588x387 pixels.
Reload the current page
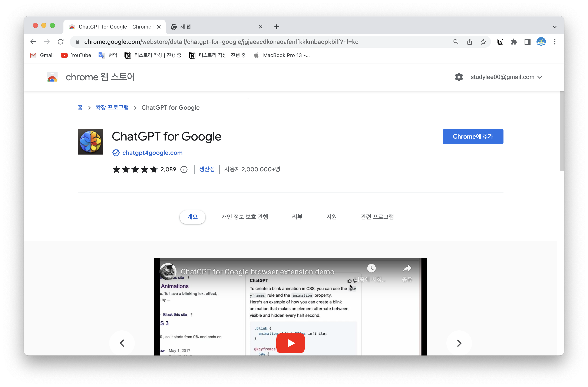point(60,42)
